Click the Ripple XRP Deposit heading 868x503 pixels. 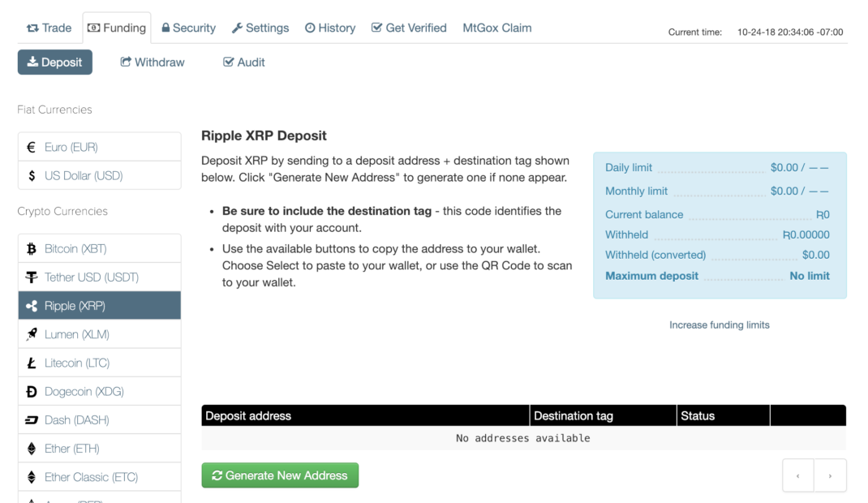(264, 135)
